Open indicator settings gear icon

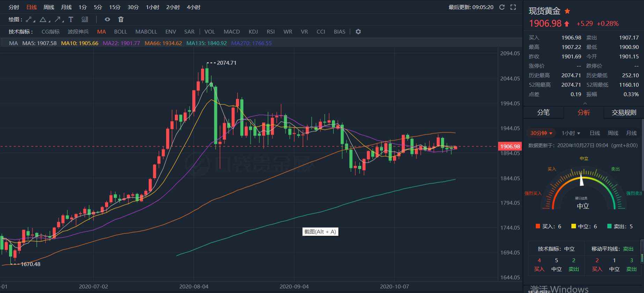[x=358, y=32]
